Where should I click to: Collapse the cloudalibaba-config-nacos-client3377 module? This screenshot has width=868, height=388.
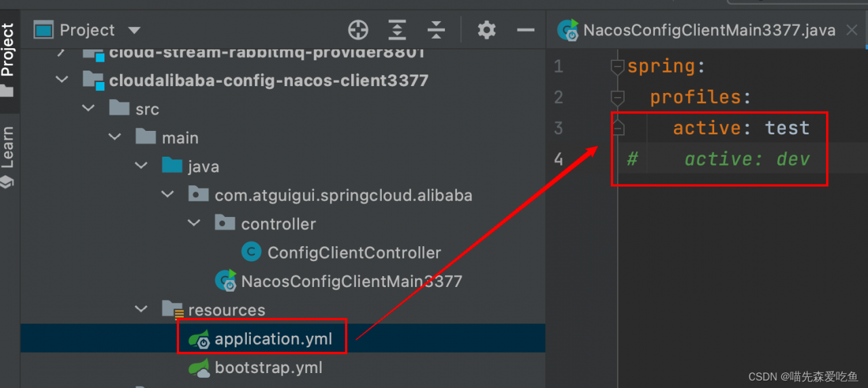[x=62, y=80]
